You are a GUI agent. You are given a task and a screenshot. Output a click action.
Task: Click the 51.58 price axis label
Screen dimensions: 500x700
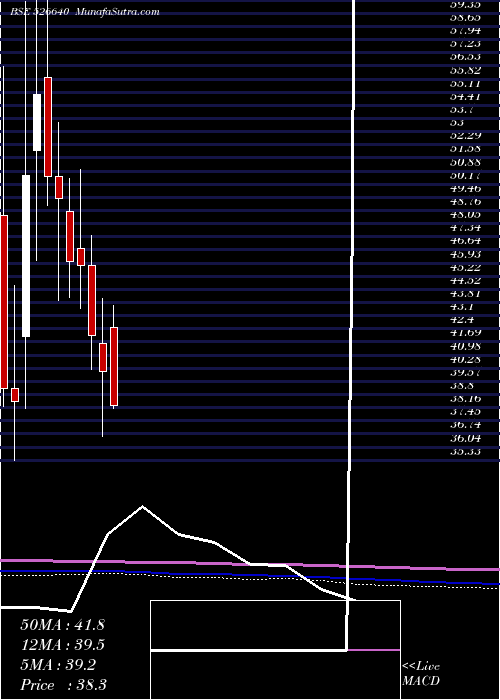click(x=465, y=149)
